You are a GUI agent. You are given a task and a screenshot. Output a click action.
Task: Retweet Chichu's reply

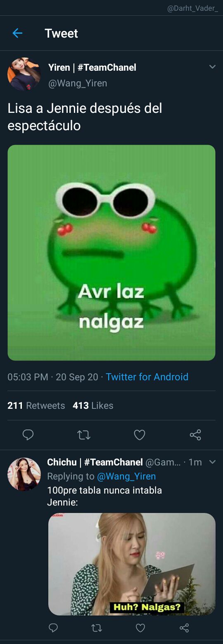(x=97, y=628)
